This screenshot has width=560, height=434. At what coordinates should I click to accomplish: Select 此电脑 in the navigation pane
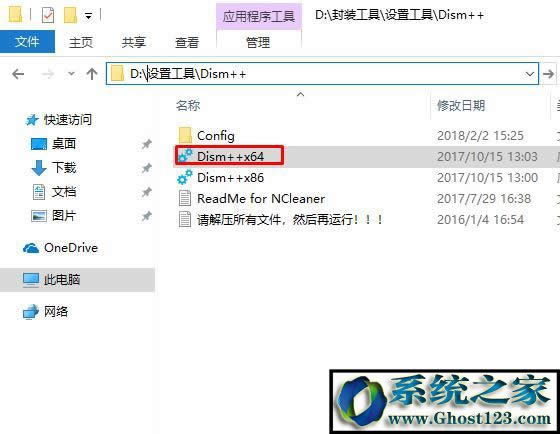[62, 279]
